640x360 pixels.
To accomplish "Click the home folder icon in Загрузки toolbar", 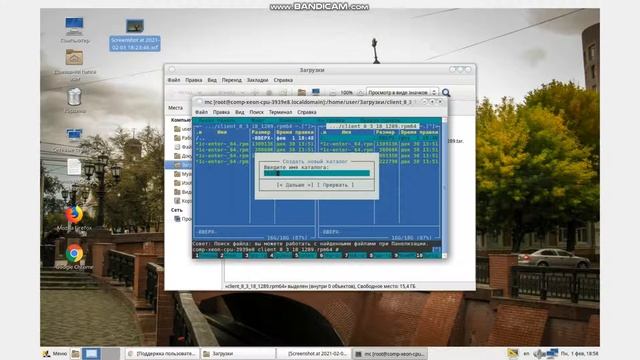I will pyautogui.click(x=302, y=92).
